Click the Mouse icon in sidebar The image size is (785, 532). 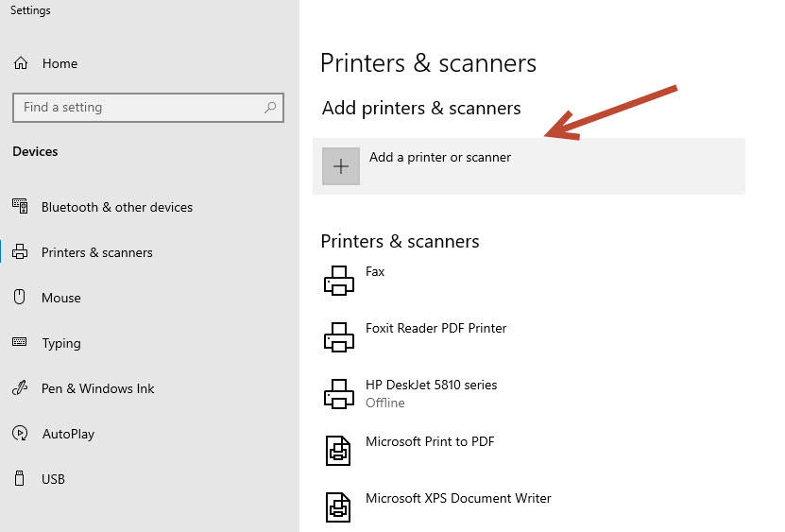20,297
